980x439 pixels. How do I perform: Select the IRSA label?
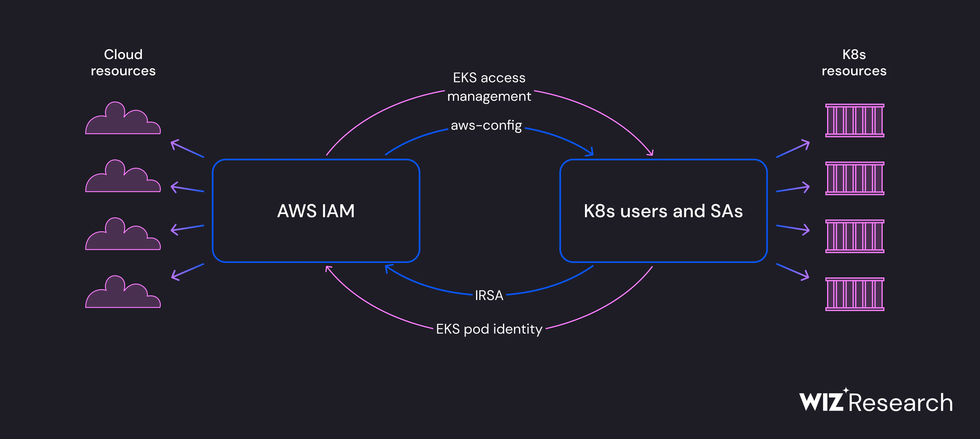(489, 295)
